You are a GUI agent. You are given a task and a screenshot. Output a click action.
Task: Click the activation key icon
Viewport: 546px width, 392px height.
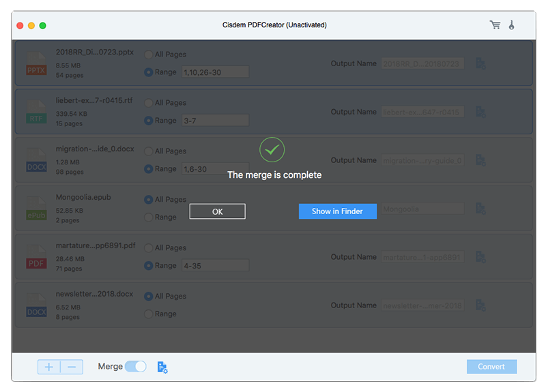[511, 25]
